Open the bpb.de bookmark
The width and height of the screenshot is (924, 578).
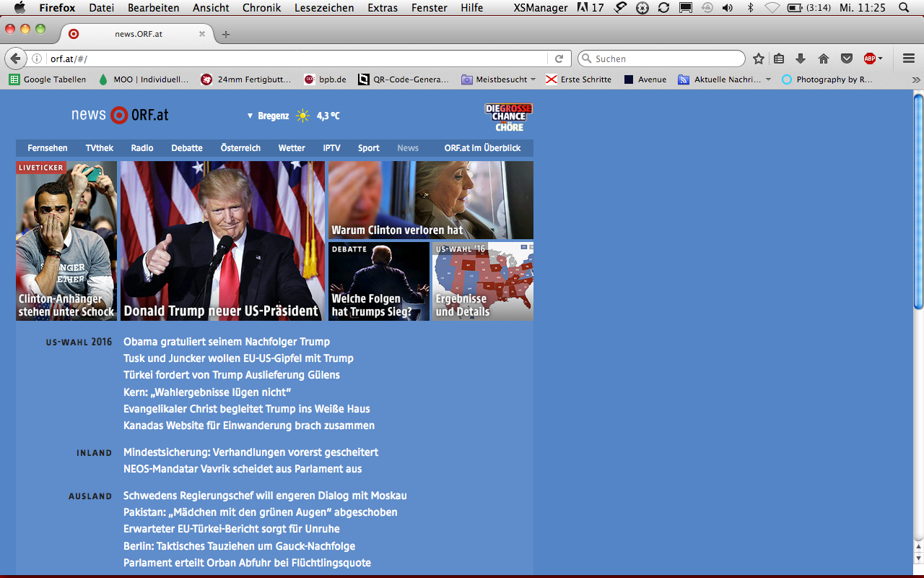pos(326,79)
